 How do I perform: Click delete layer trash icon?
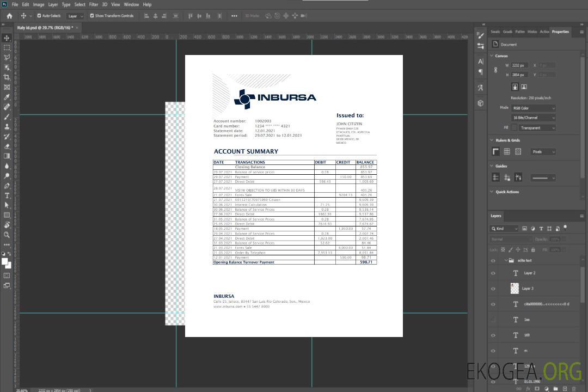[574, 389]
